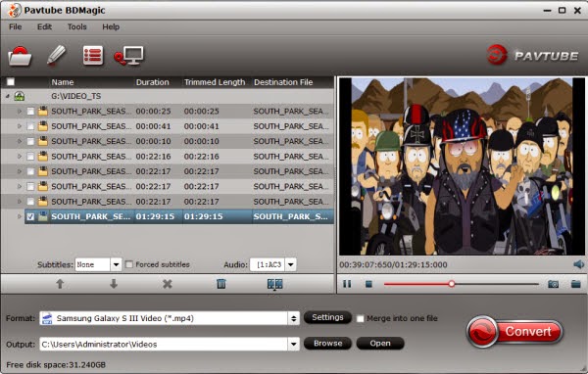
Task: Open the Edit menu
Action: point(44,26)
